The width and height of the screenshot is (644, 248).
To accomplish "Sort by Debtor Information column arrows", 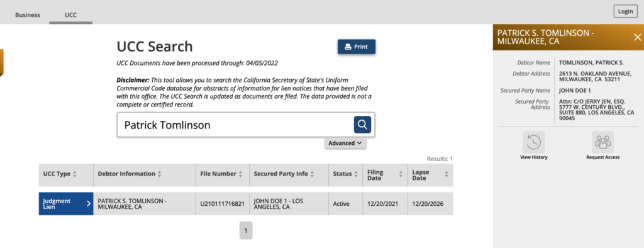I will [159, 174].
